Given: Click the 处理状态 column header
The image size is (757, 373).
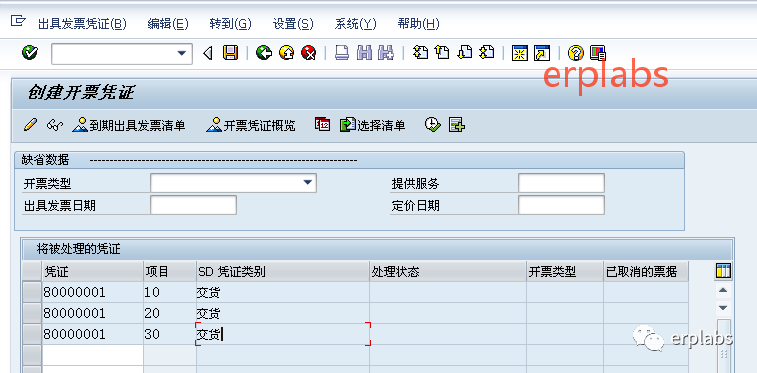Looking at the screenshot, I should [x=448, y=272].
